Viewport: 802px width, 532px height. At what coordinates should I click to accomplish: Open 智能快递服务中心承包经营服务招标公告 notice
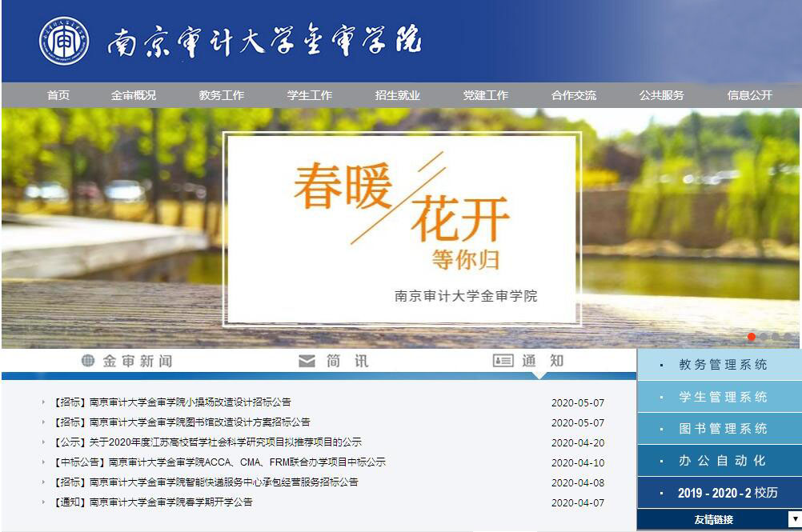[207, 482]
